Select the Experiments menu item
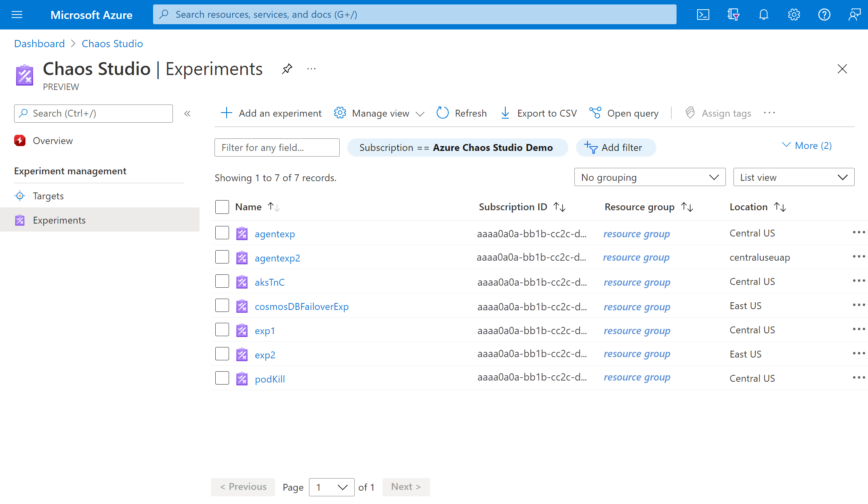Screen dimensions: 868x504 (x=59, y=220)
